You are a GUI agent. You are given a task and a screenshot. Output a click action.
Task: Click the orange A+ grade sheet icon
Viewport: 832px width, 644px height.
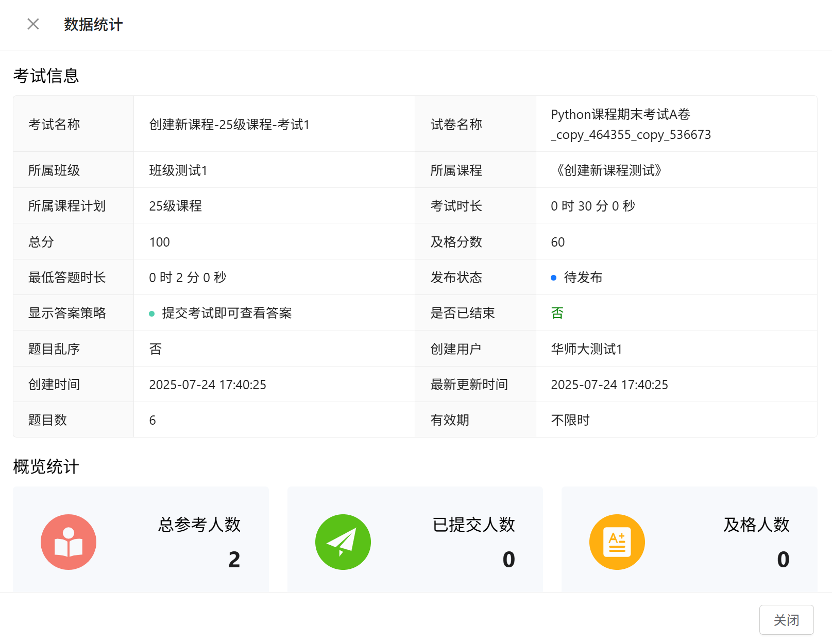[617, 542]
